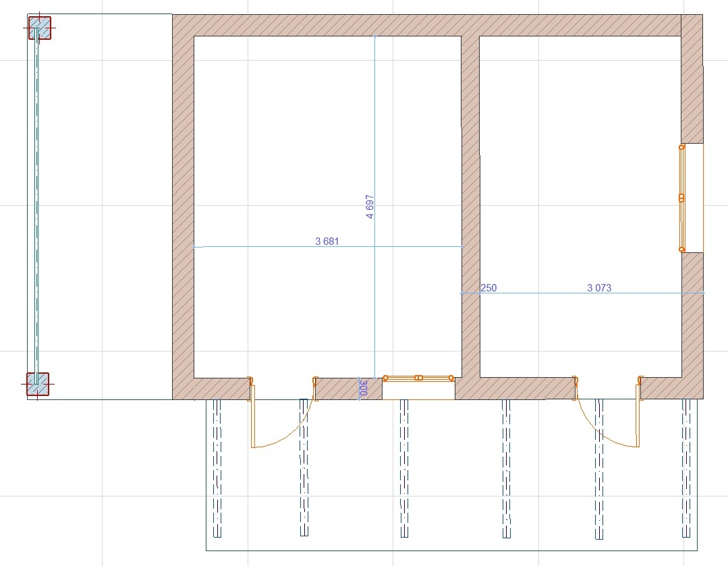Screen dimensions: 728x566
Task: Select the left exterior hatched wall
Action: coord(183,206)
